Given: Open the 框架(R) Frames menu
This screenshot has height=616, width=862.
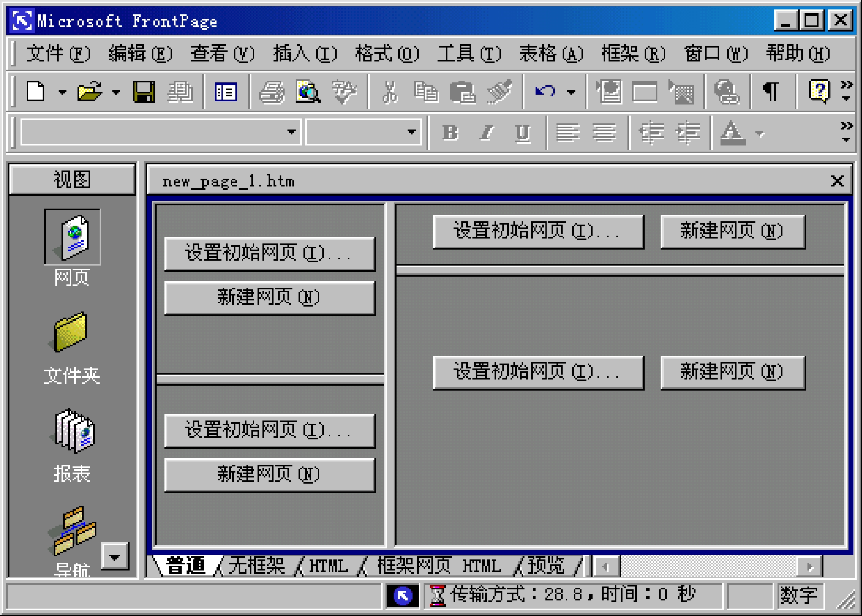Looking at the screenshot, I should pyautogui.click(x=633, y=54).
